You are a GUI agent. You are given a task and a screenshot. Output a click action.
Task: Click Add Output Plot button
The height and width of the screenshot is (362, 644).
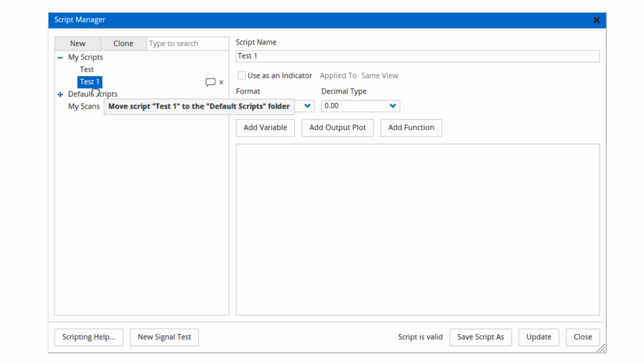click(x=337, y=128)
